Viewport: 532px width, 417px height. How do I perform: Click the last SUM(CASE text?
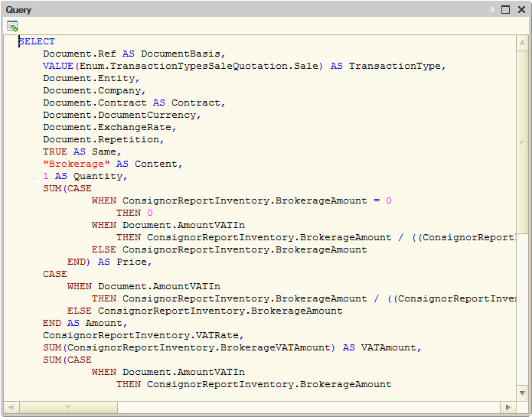pos(67,360)
